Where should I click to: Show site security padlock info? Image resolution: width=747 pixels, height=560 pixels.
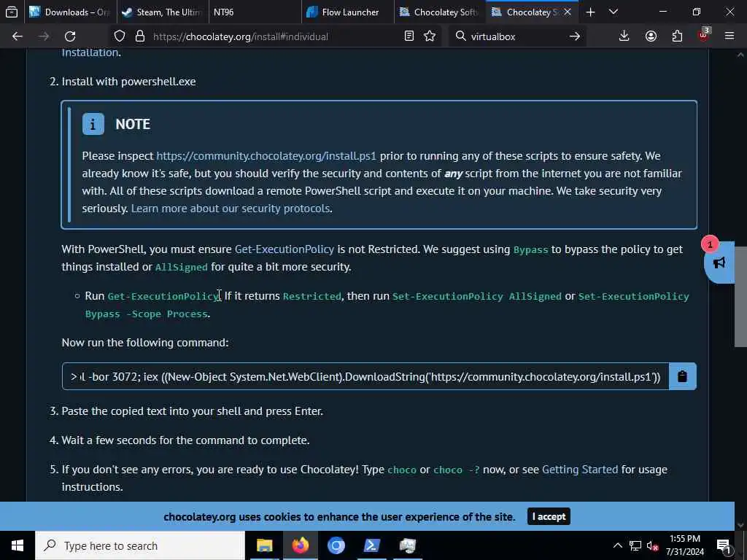click(139, 36)
